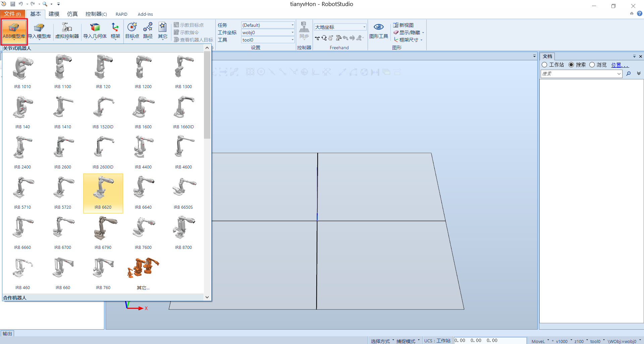The image size is (644, 344).
Task: Expand the 框架尺寸 dropdown
Action: [421, 40]
